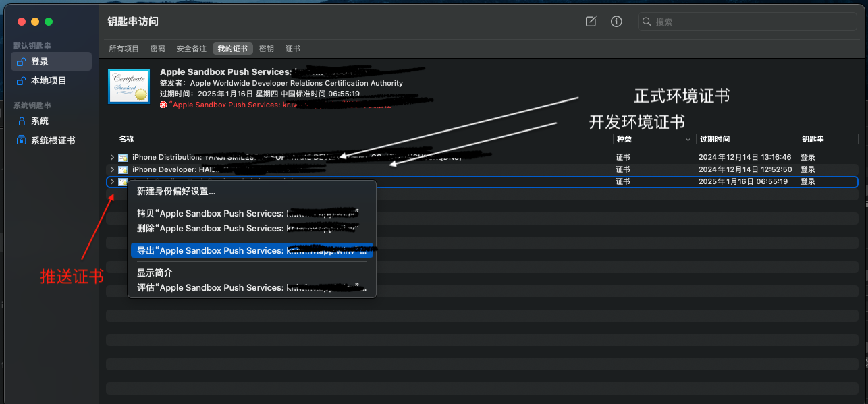
Task: Switch to the 安全备注 tab
Action: (192, 49)
